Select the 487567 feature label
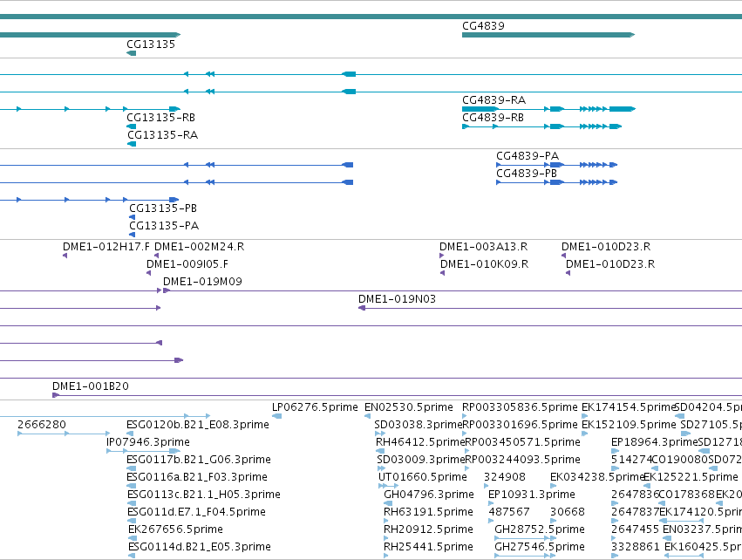Viewport: 742px width, 560px height. (x=508, y=513)
